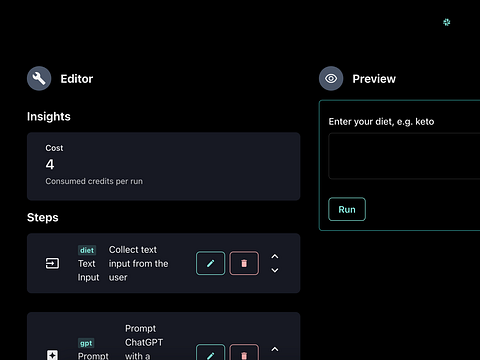
Task: Click 'Prompt ChatGPT with a' description text
Action: [144, 342]
